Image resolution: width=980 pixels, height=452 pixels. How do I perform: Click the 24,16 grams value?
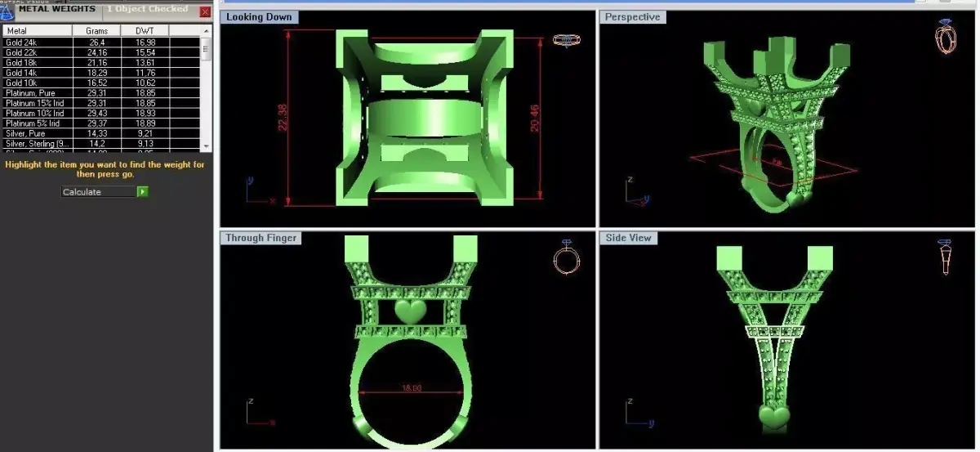[x=97, y=52]
